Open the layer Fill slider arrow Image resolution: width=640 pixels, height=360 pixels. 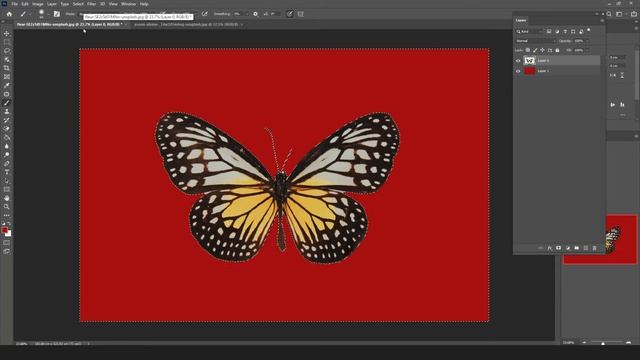click(587, 50)
